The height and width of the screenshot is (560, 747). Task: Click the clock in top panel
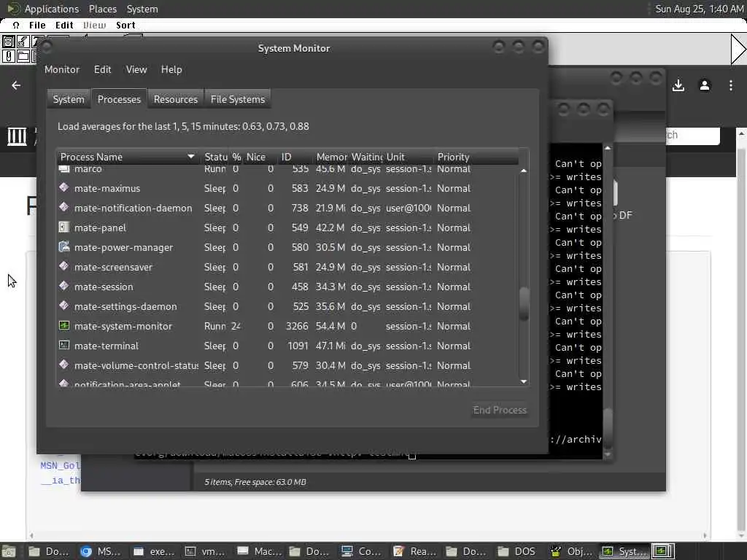coord(699,9)
